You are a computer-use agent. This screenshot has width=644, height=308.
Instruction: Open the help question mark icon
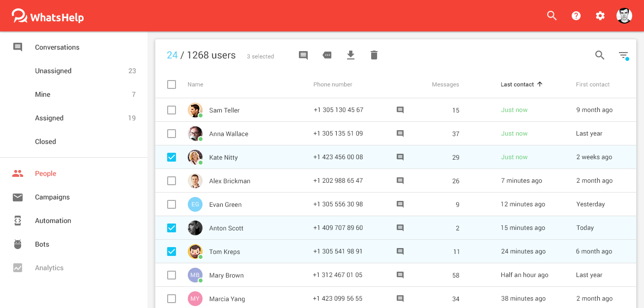tap(576, 16)
